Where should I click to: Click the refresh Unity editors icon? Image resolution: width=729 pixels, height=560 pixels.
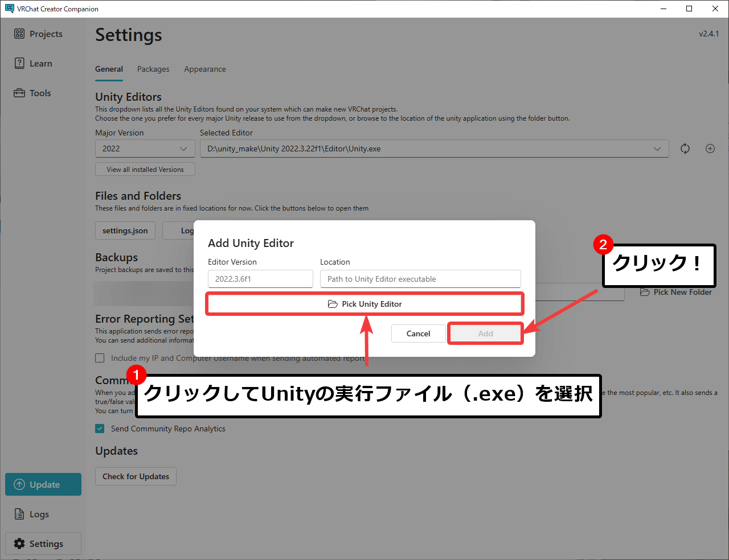(x=685, y=149)
